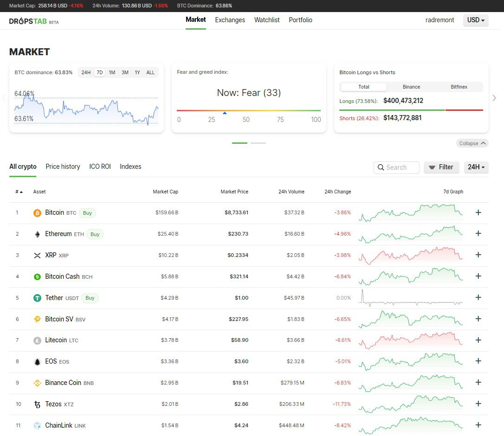Sort by 24h Volume column header
504x436 pixels.
(291, 192)
